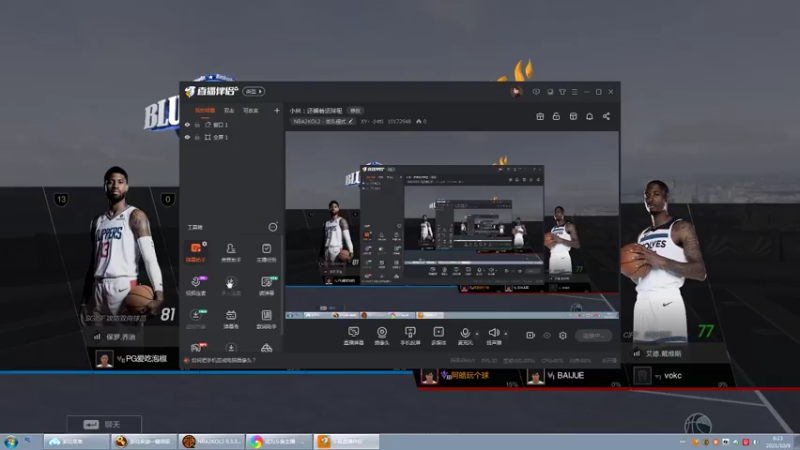Image resolution: width=800 pixels, height=450 pixels.
Task: Expand speaker options arrow
Action: (x=506, y=334)
